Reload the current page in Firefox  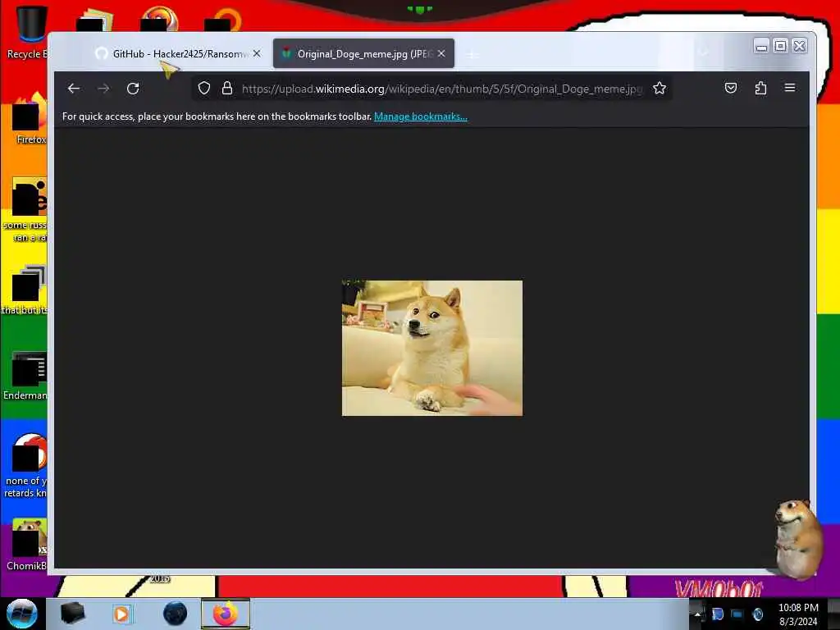(133, 89)
